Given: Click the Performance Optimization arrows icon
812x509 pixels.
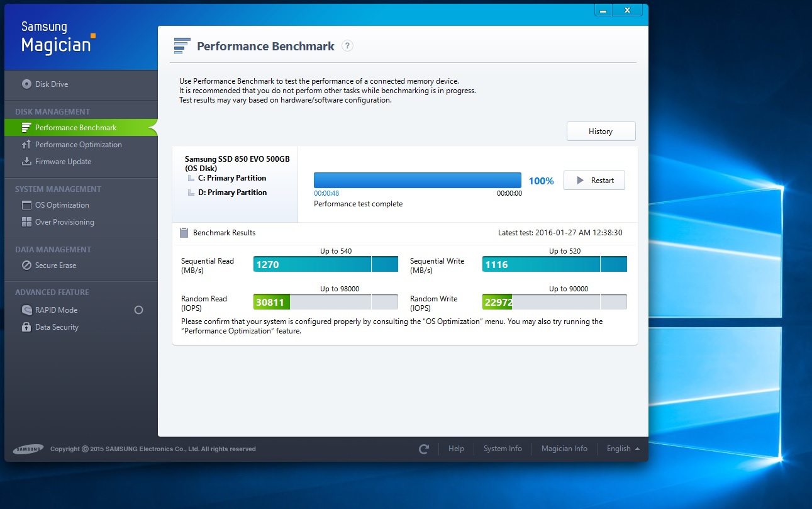Looking at the screenshot, I should (x=26, y=145).
